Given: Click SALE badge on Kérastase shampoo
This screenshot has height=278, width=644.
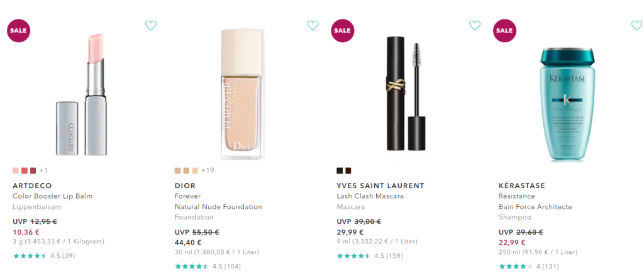Looking at the screenshot, I should [x=504, y=30].
